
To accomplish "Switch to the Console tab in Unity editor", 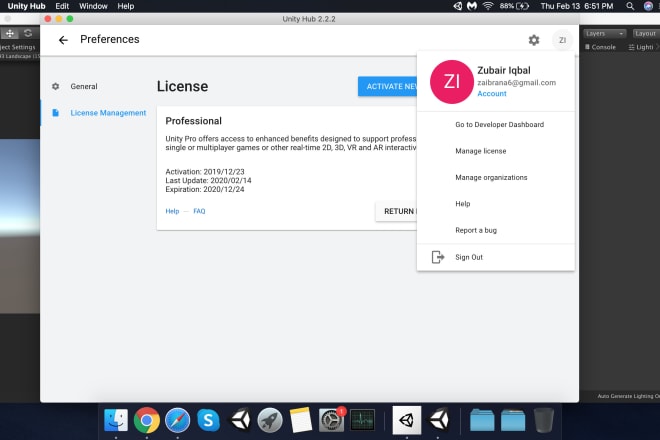I will (600, 47).
